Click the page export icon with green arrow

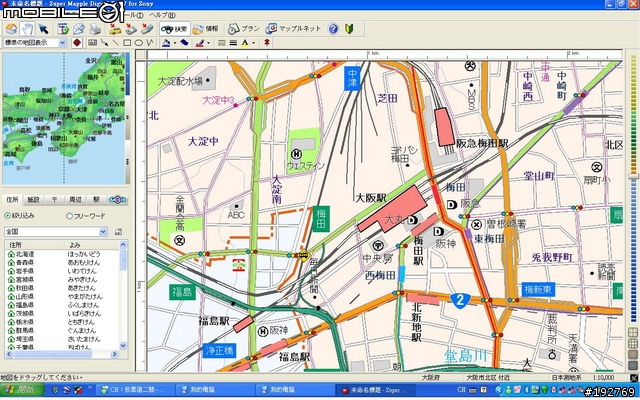63,29
